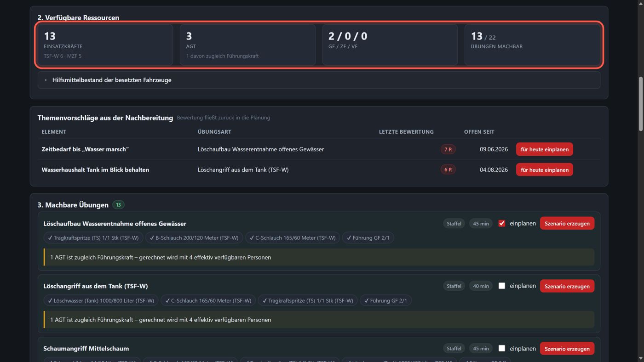Click the 'Löschangriff aus dem Tank (TSF-W)' Übungsart cell
Image resolution: width=644 pixels, height=362 pixels.
tap(243, 170)
